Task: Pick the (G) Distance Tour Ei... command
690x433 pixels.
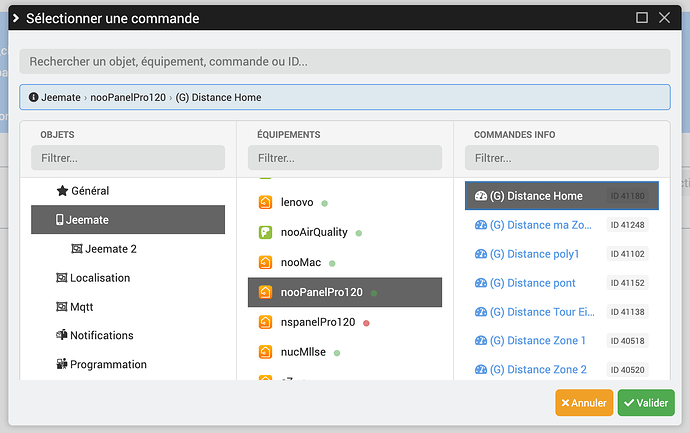Action: pos(562,312)
